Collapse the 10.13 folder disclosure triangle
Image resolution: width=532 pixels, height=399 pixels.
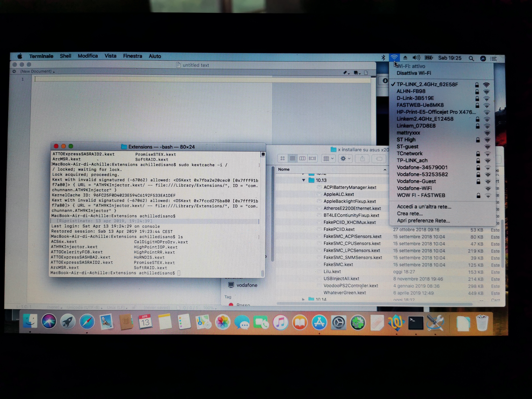(303, 180)
